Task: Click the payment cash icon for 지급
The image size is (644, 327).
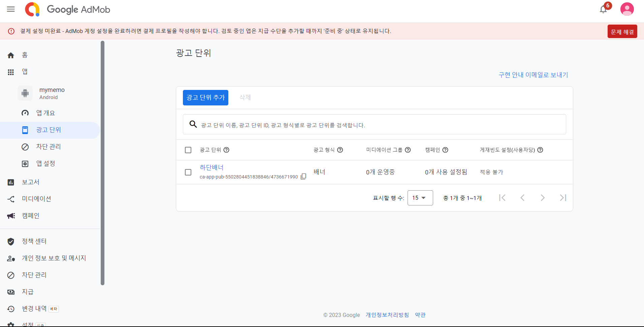Action: click(x=11, y=292)
